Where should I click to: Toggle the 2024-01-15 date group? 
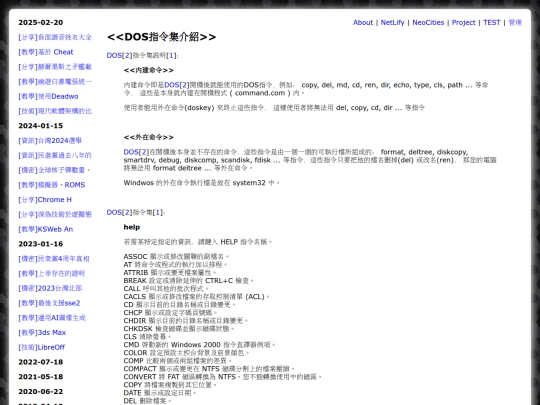(41, 126)
